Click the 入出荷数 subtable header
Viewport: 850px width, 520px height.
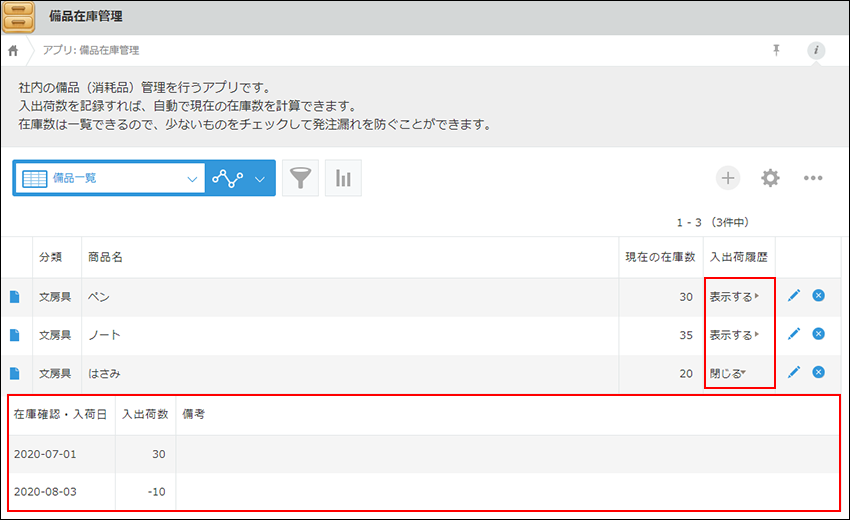(x=145, y=414)
